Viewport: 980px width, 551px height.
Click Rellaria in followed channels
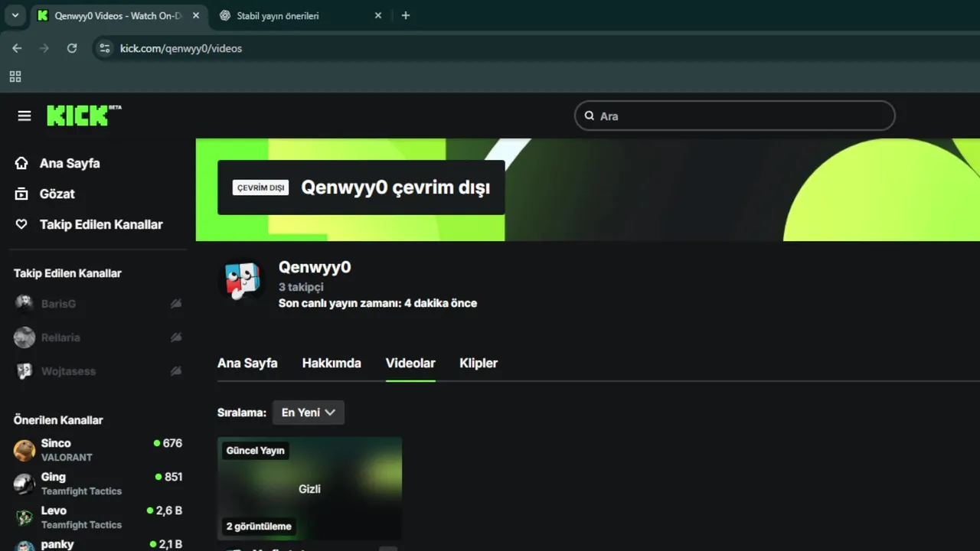pos(98,337)
